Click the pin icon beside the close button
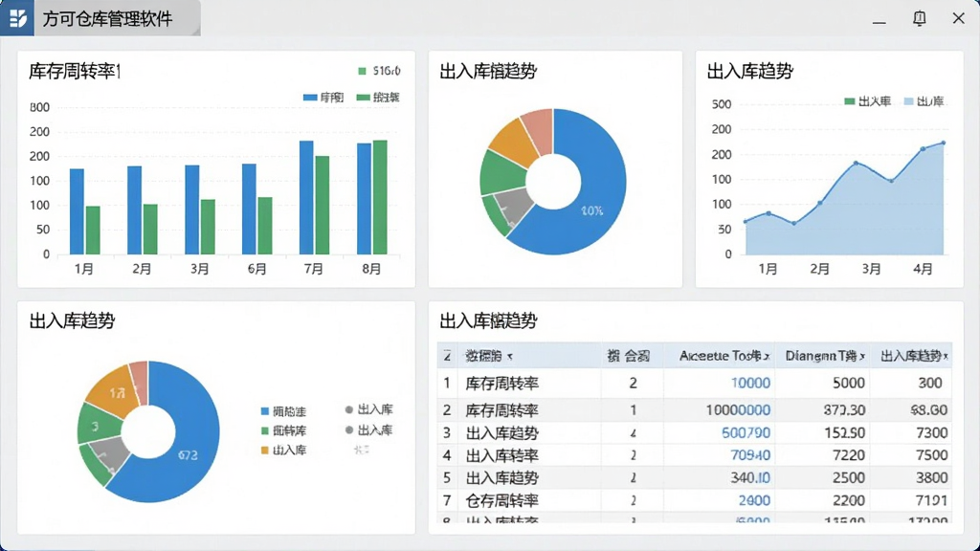Viewport: 980px width, 551px height. (919, 18)
